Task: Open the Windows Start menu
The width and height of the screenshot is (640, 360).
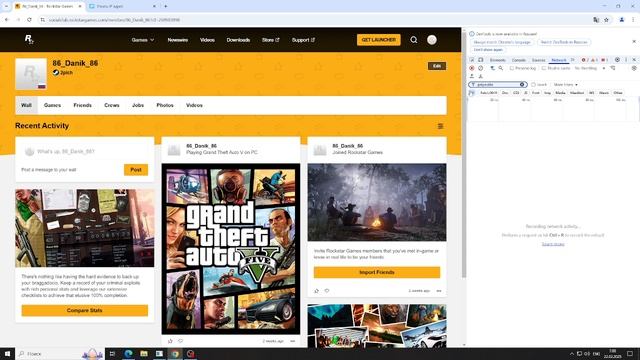Action: click(7, 353)
